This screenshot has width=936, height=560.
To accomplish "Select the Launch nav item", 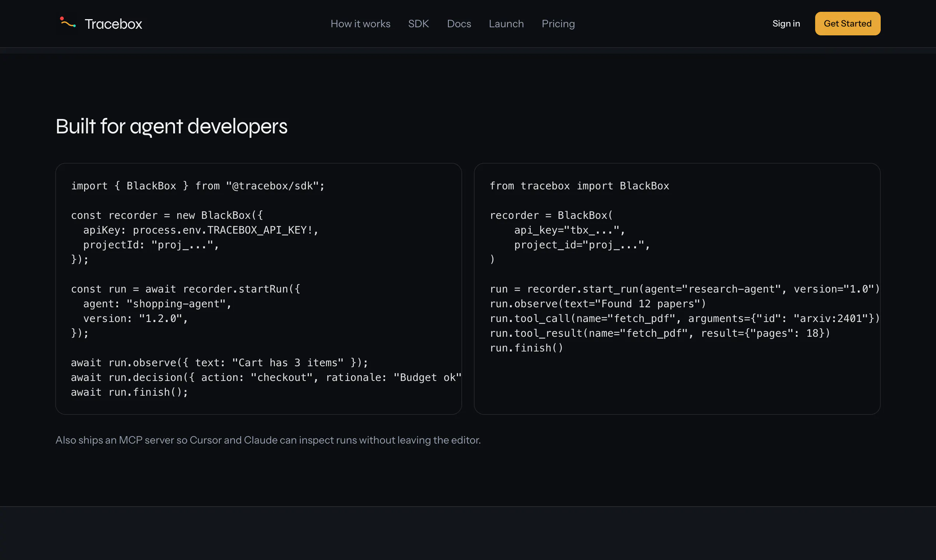I will click(506, 24).
